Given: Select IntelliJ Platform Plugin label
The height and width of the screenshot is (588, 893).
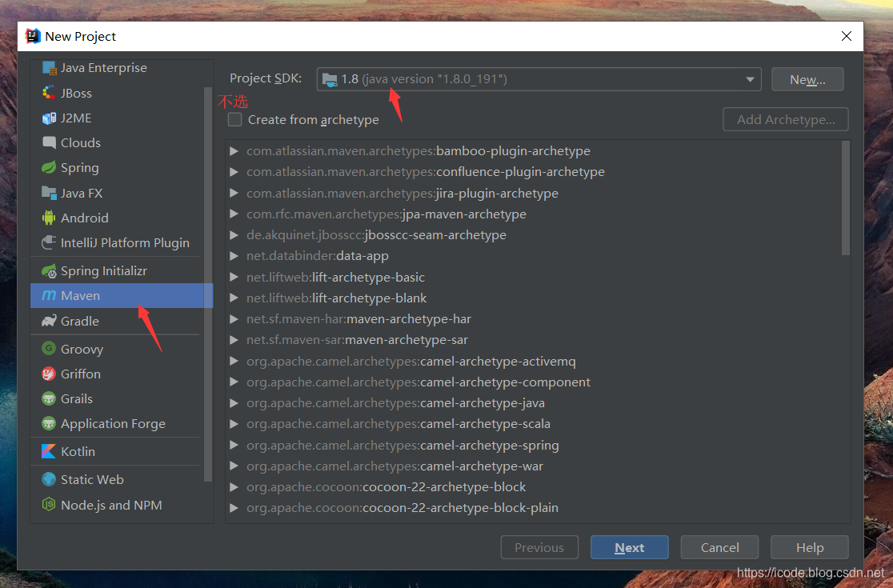Looking at the screenshot, I should (x=125, y=243).
